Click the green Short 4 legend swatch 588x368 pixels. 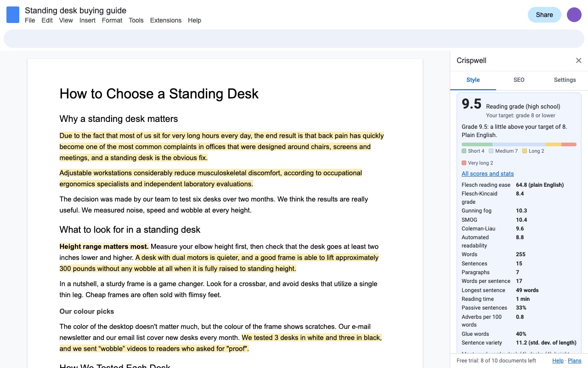point(464,151)
